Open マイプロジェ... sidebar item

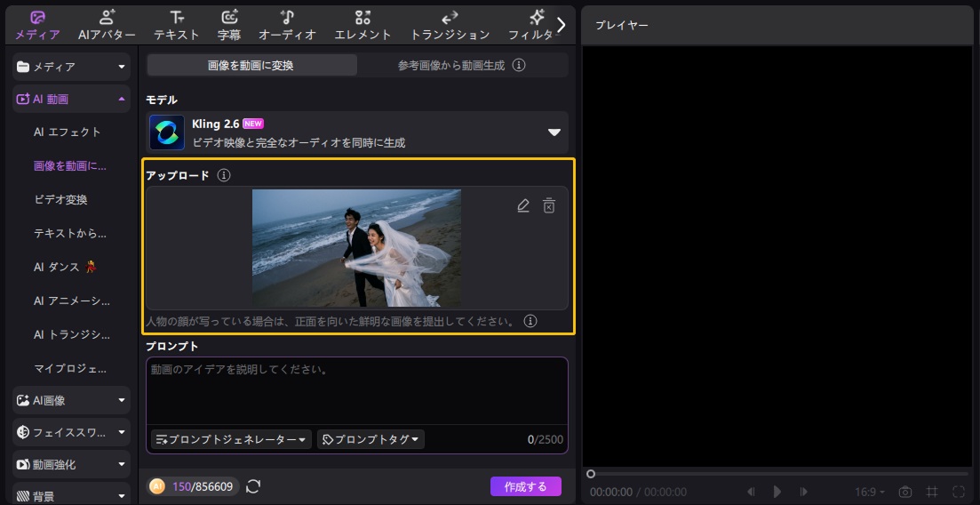(x=70, y=369)
